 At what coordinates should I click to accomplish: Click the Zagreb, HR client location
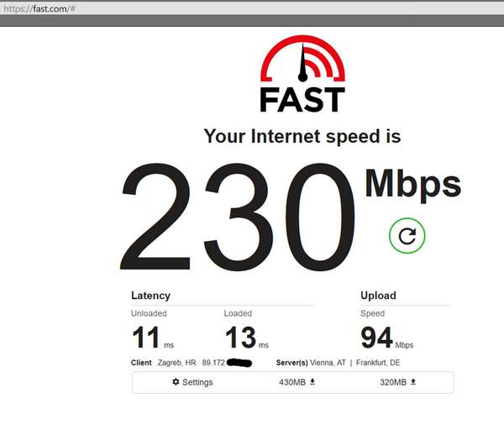click(176, 363)
